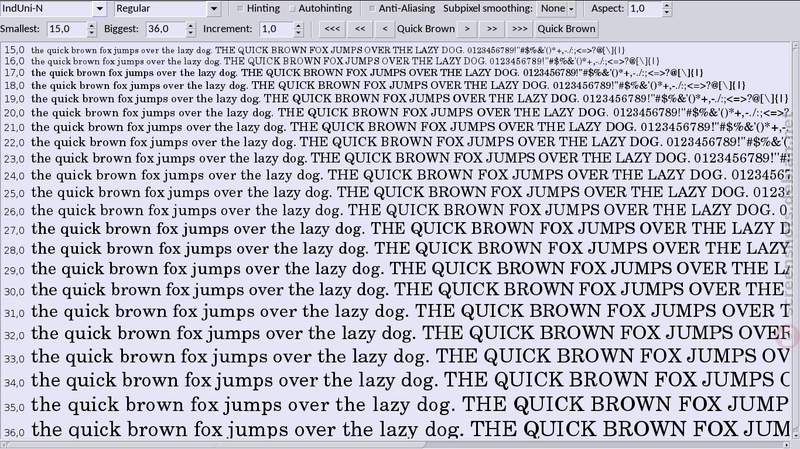
Task: Select the 29,0 size sample row
Action: tap(396, 270)
